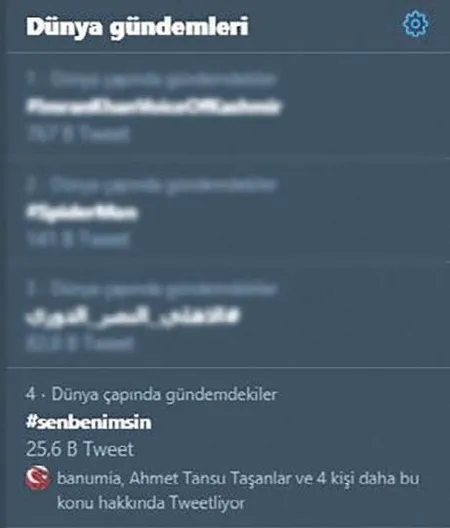Image resolution: width=450 pixels, height=528 pixels.
Task: Click the 'konu hakkında Tweetliyor' text
Action: (x=151, y=503)
